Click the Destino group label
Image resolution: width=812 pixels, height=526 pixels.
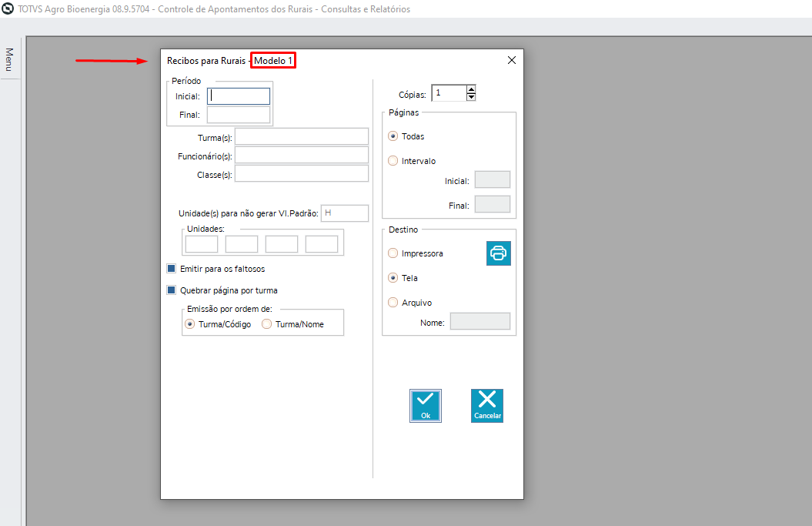403,229
